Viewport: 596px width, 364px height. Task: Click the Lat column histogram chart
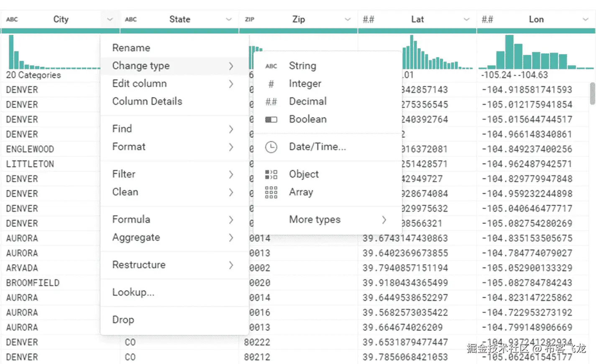point(437,52)
